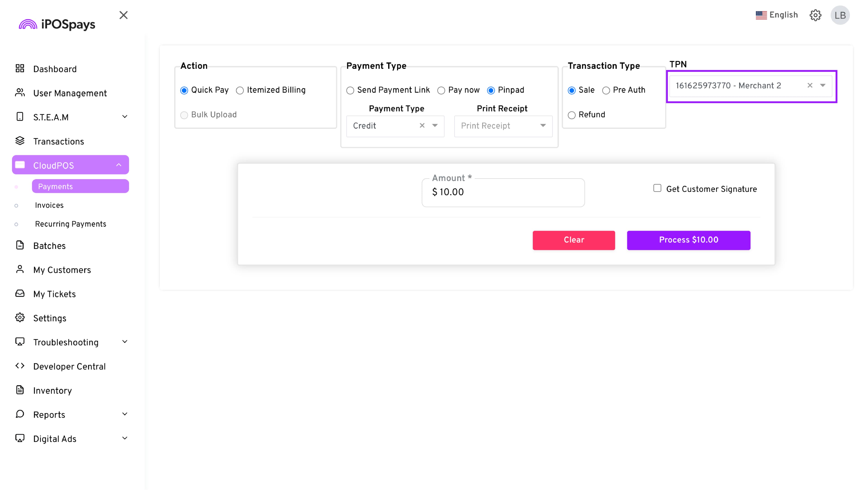Screen dimensions: 868x490
Task: Click the Process $10.00 button
Action: point(688,240)
